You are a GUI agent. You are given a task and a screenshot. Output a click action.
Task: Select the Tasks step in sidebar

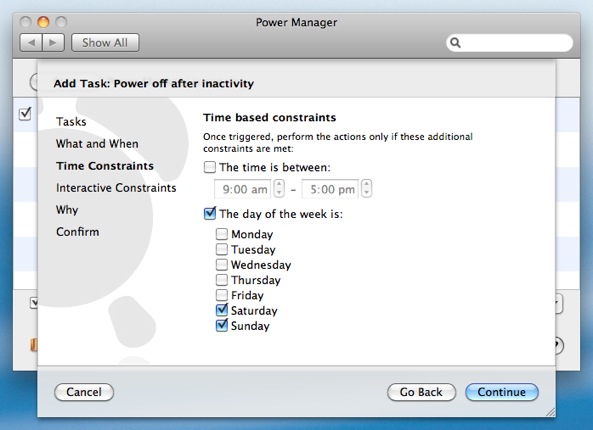[71, 122]
